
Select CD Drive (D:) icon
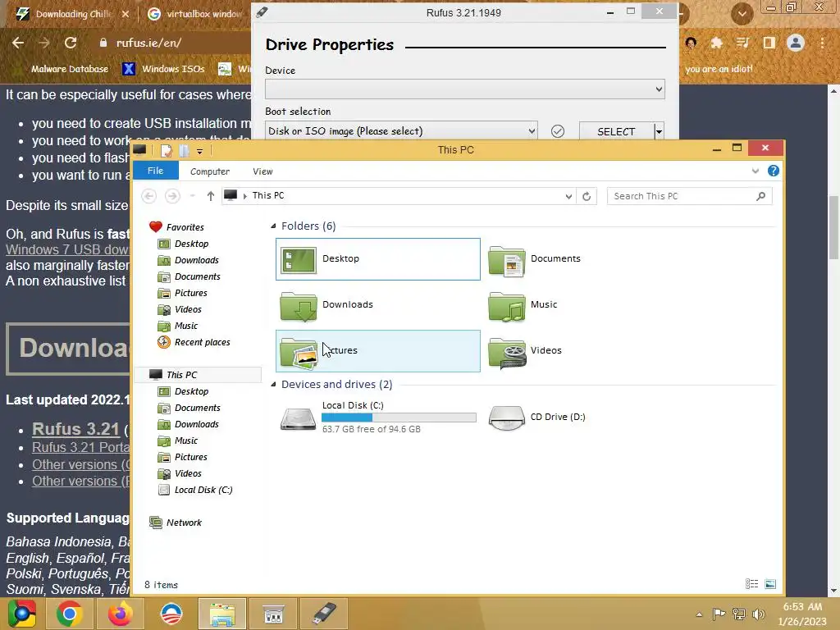506,418
